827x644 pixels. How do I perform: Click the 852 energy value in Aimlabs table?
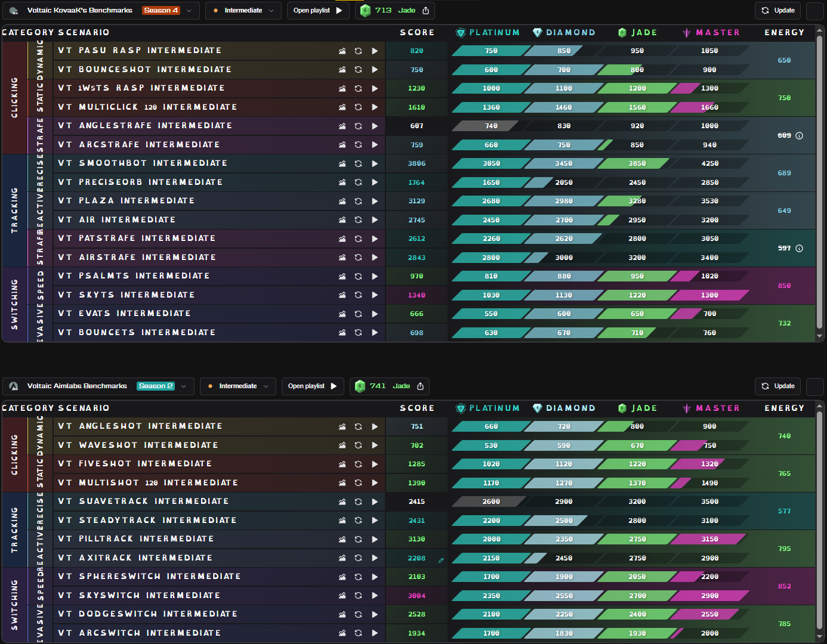[784, 586]
